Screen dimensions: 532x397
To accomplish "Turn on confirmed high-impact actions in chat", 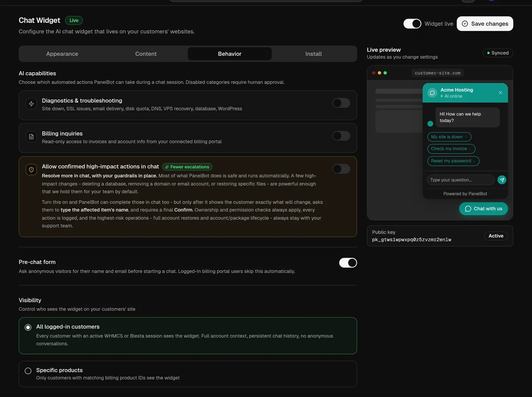I will coord(341,169).
